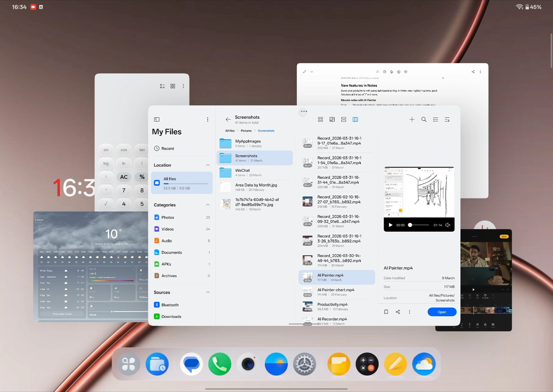Screen dimensions: 553x392
Task: Toggle the My Files sidebar panel icon
Action: (157, 119)
